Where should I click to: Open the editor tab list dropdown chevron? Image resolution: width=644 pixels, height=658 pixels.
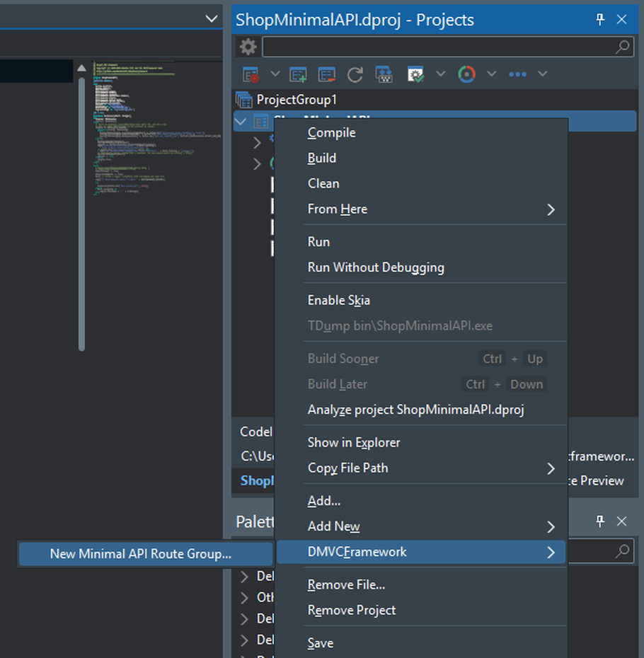(212, 18)
